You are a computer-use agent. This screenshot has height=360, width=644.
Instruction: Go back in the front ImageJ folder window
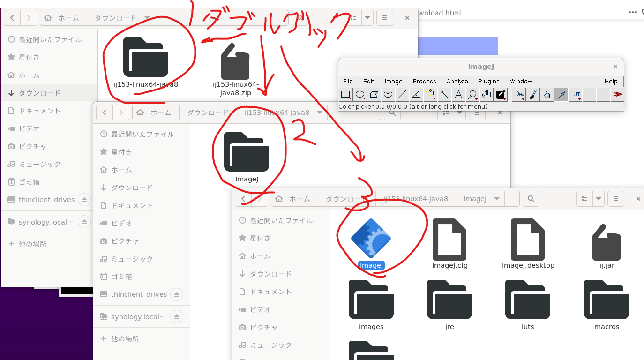[x=243, y=199]
